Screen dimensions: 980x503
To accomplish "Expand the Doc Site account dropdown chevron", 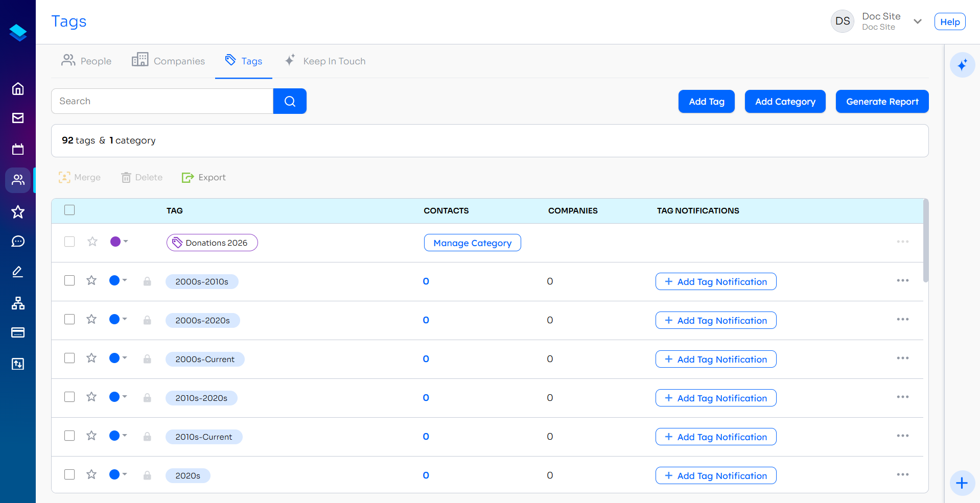I will coord(918,21).
